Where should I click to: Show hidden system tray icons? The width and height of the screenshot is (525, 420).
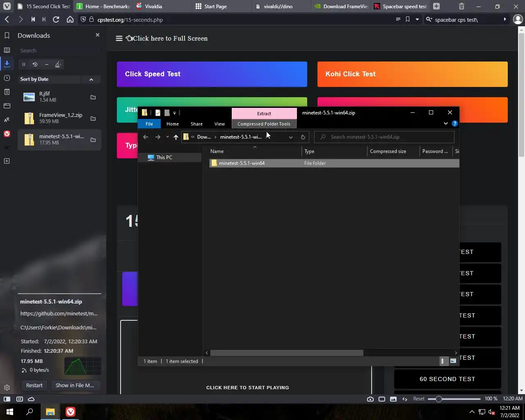(x=472, y=412)
